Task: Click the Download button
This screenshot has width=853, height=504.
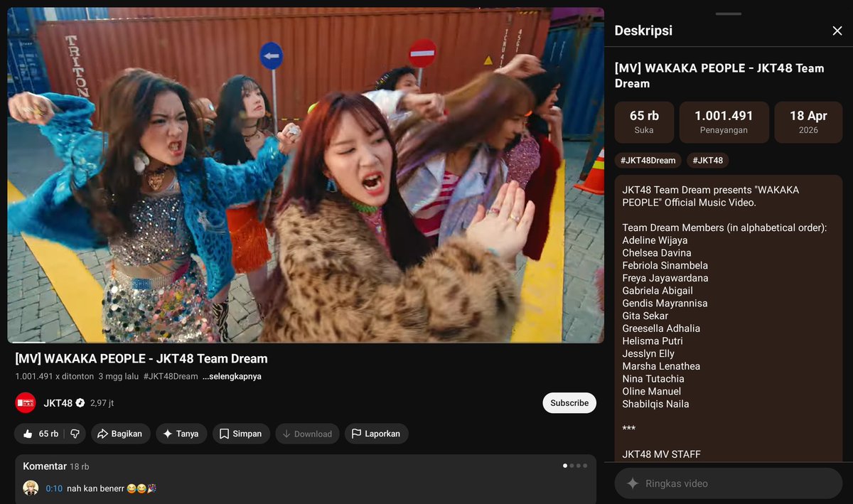Action: pos(307,434)
